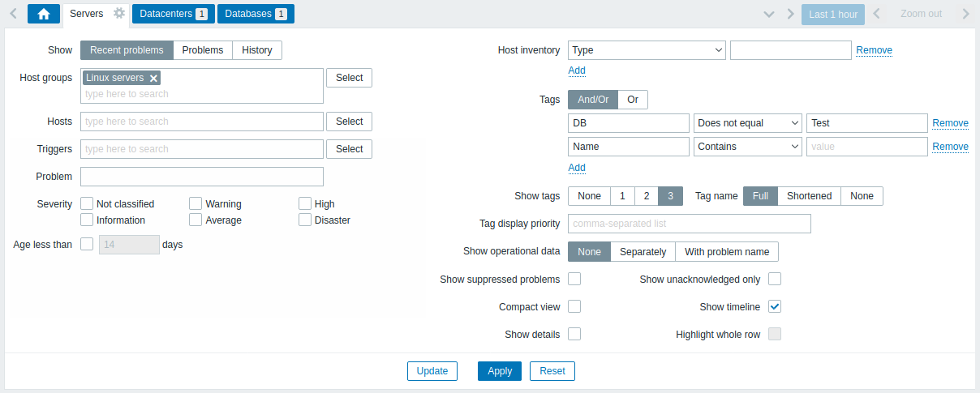This screenshot has width=980, height=393.
Task: Click the Apply button
Action: click(500, 371)
